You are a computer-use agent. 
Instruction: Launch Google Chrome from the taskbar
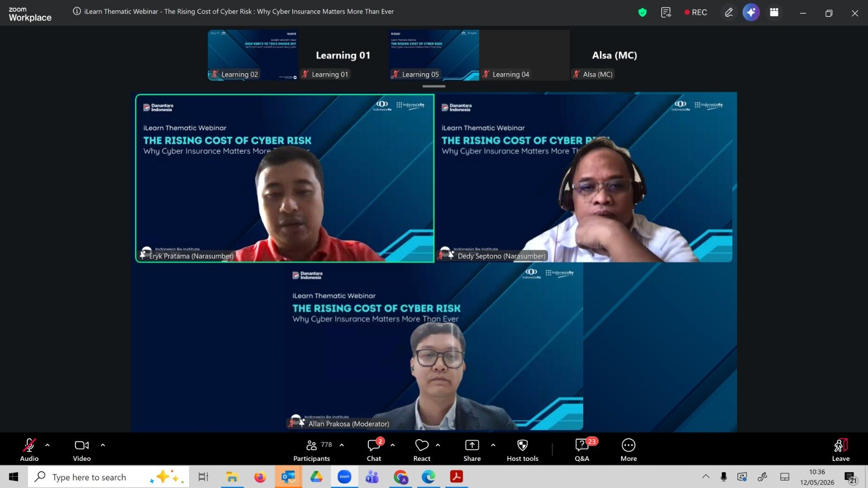pyautogui.click(x=400, y=477)
